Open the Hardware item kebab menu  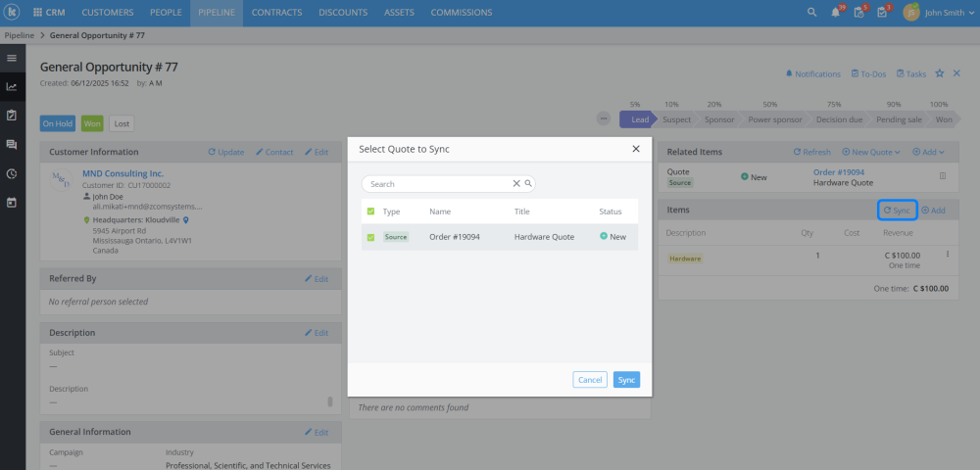[948, 254]
